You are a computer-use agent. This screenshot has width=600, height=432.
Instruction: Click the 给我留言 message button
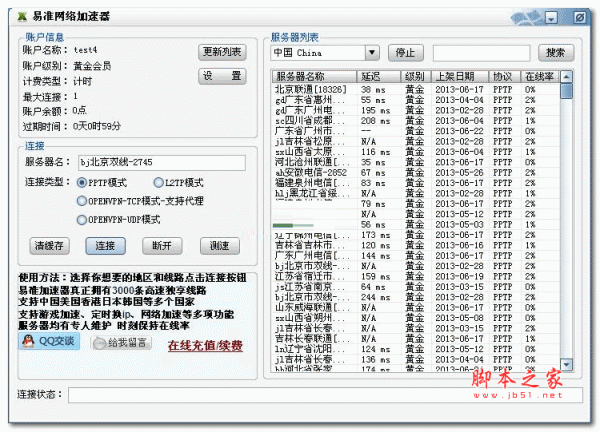pyautogui.click(x=121, y=342)
